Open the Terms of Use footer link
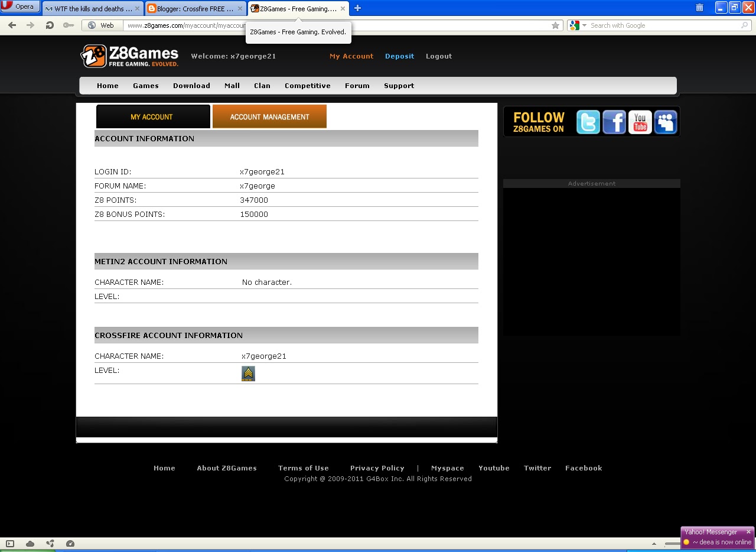The height and width of the screenshot is (552, 756). tap(304, 468)
